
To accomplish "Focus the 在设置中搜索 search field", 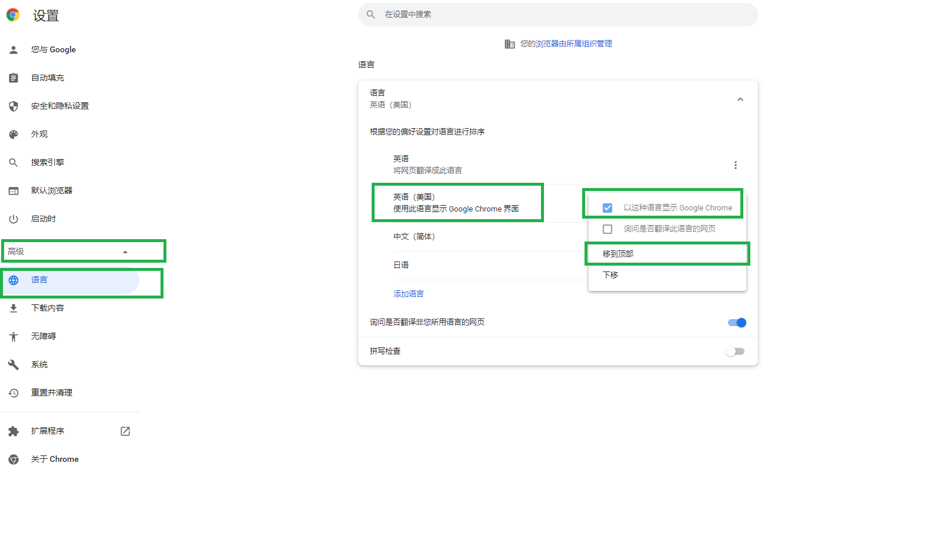I will tap(557, 15).
